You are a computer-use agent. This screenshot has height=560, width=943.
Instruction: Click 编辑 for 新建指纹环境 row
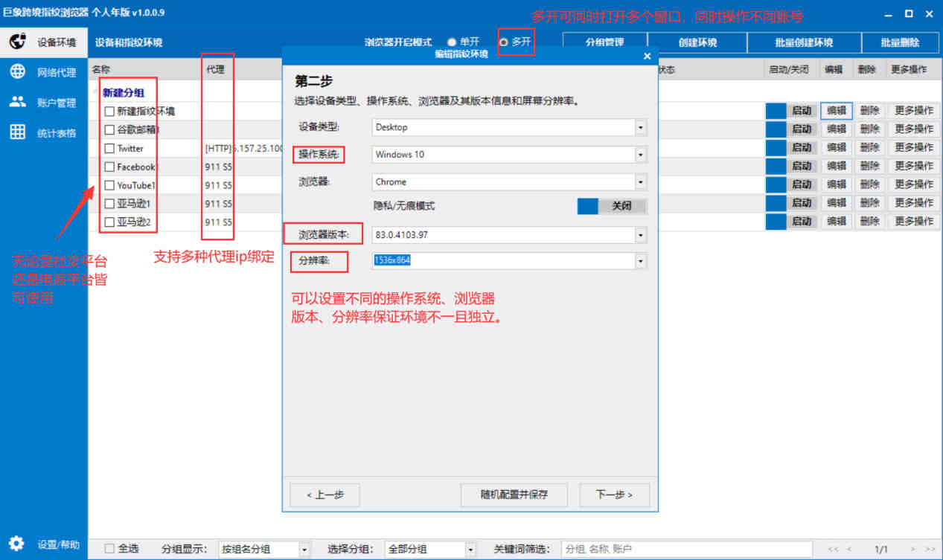[837, 111]
